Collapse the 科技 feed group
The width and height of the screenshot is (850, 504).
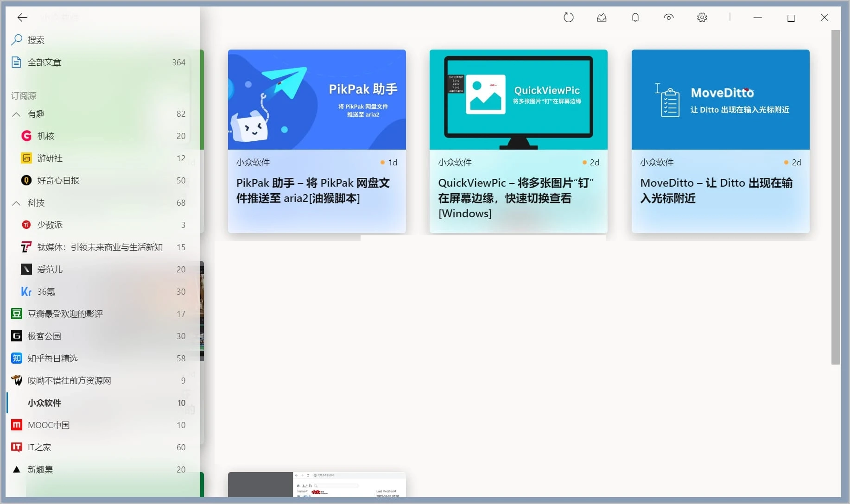pyautogui.click(x=16, y=203)
